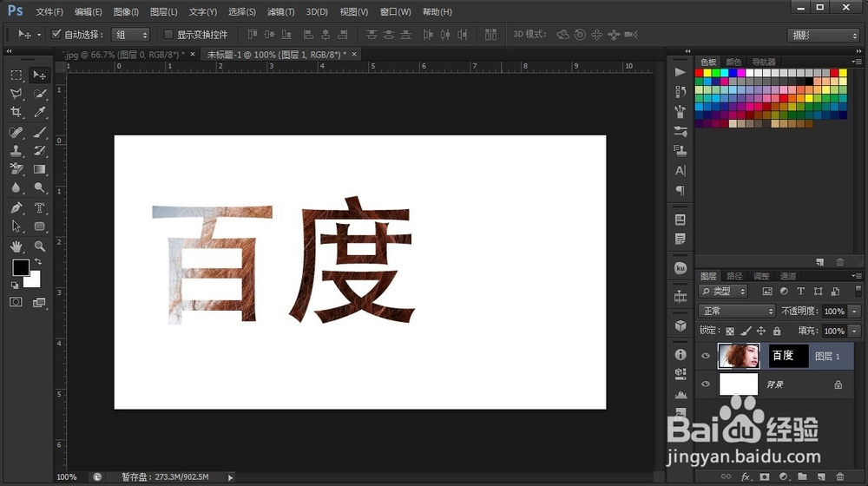Select the Horizontal Type tool
The height and width of the screenshot is (486, 868).
[39, 207]
